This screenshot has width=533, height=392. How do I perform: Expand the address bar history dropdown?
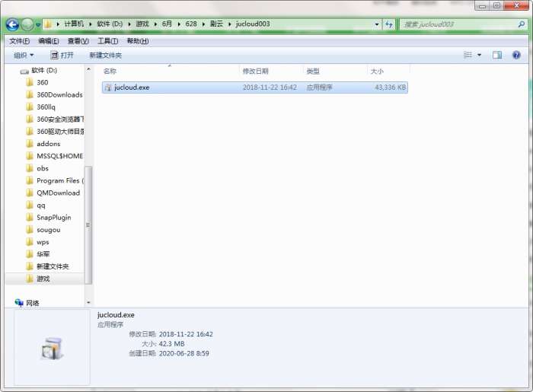[x=377, y=24]
